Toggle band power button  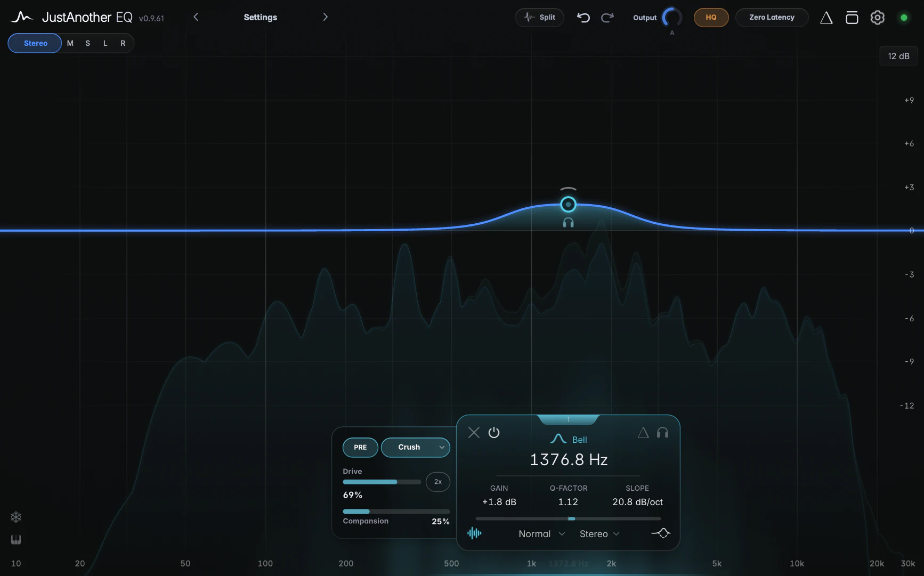point(494,432)
